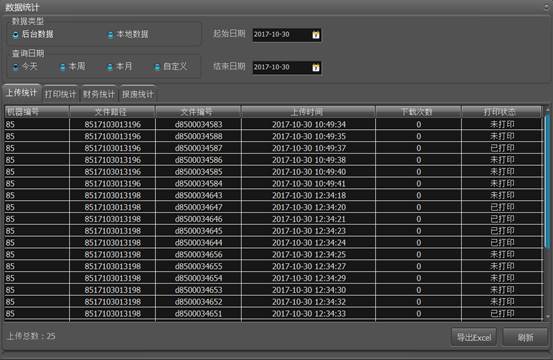Viewport: 553px width, 360px height.
Task: Select file number cell d8500034643
Action: click(199, 195)
